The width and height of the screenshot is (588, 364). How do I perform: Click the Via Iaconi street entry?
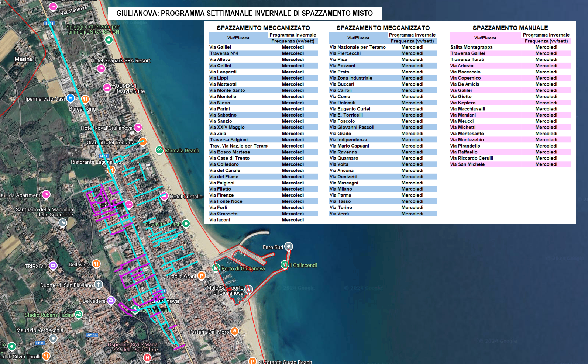tap(220, 220)
